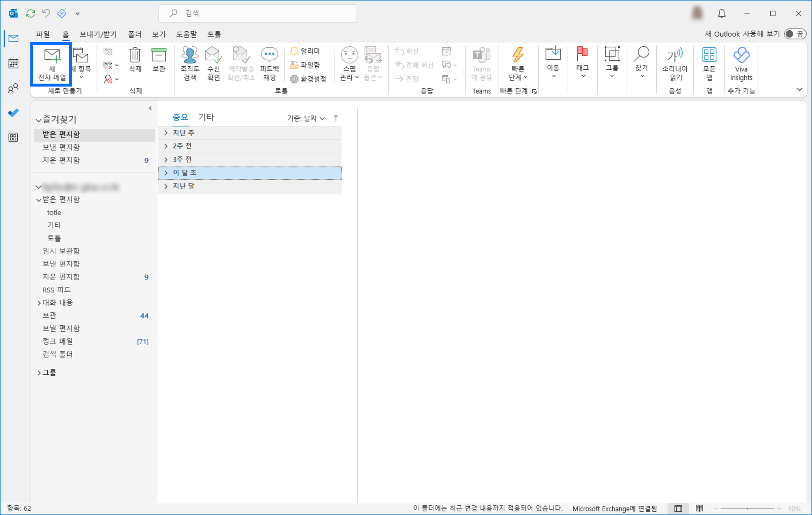The height and width of the screenshot is (515, 812).
Task: Open the Calendar from the left sidebar
Action: [x=13, y=63]
